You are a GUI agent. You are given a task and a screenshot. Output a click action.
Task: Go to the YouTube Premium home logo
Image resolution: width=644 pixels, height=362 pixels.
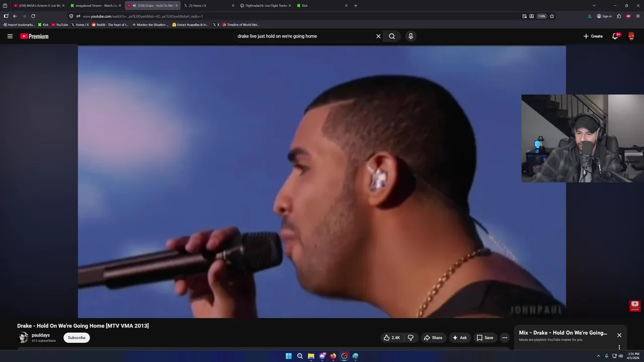pos(34,36)
